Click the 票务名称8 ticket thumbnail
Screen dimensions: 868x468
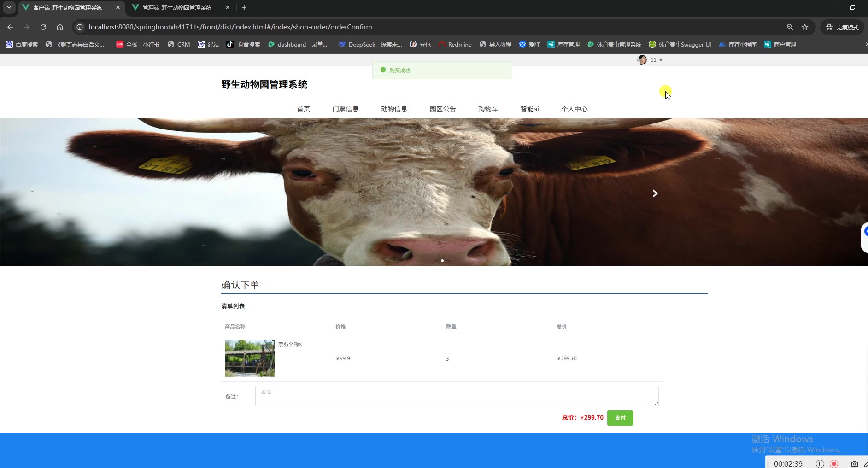(250, 358)
